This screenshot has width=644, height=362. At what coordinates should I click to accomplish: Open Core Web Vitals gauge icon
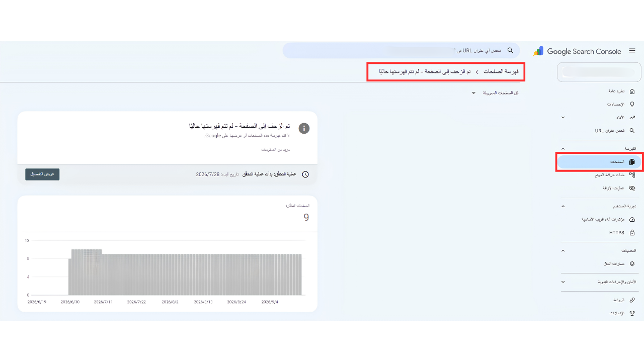632,220
